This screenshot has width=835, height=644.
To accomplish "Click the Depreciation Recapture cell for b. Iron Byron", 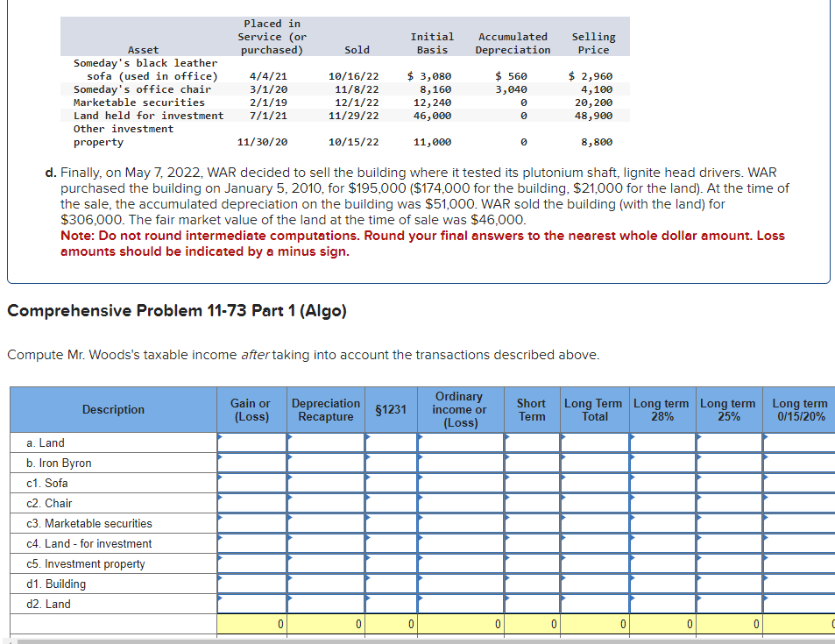I will [325, 463].
